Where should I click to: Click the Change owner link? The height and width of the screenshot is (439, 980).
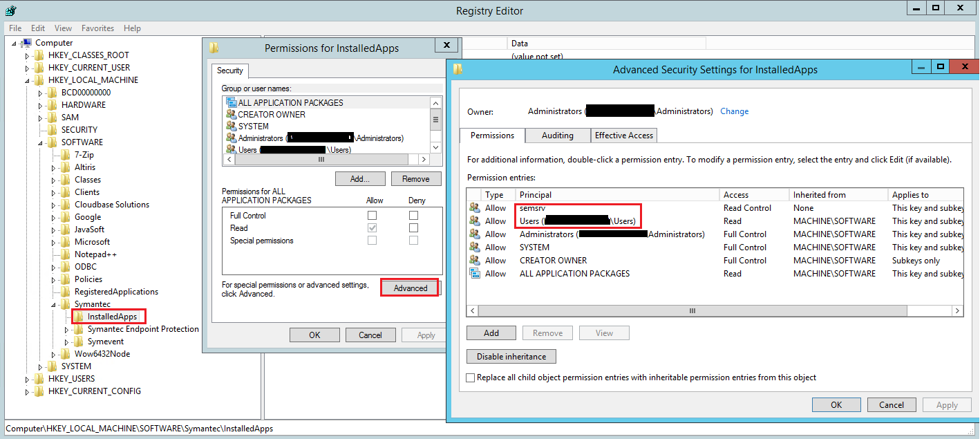pyautogui.click(x=734, y=111)
